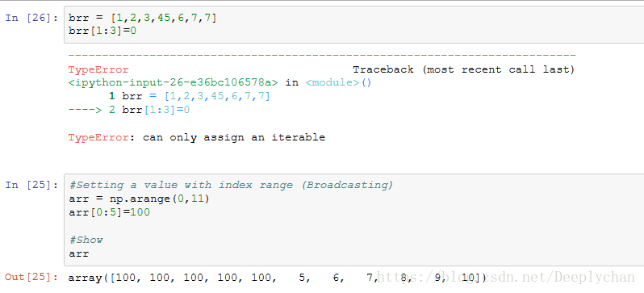The image size is (644, 293).
Task: Click the final 'arr' line in cell 25
Action: [x=79, y=253]
